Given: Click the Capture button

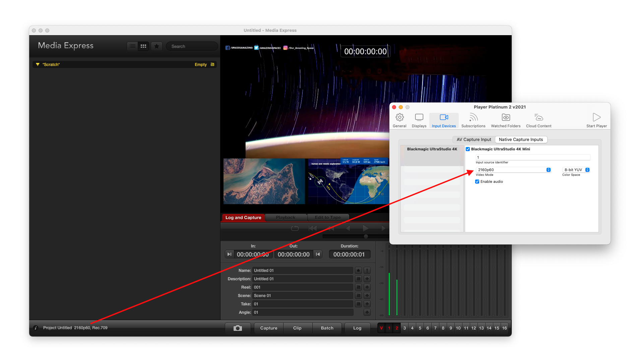Looking at the screenshot, I should click(x=269, y=328).
